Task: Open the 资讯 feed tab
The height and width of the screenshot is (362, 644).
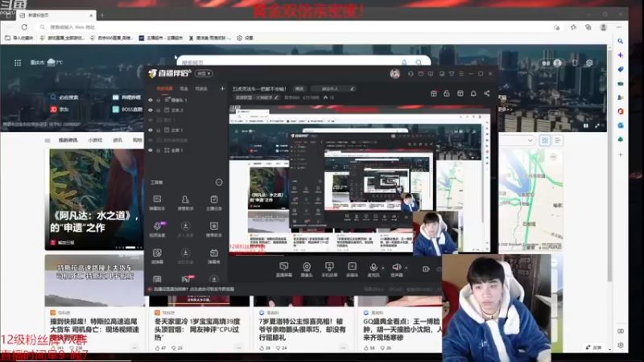Action: click(118, 140)
